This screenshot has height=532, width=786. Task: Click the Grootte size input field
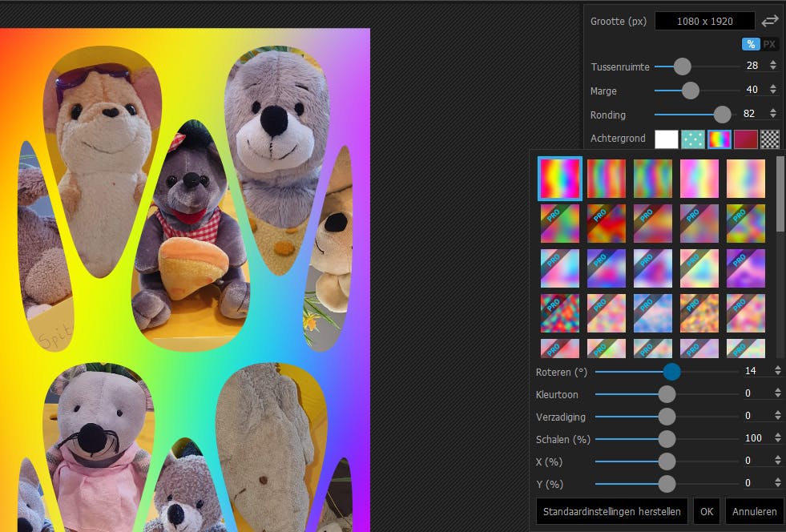click(704, 21)
